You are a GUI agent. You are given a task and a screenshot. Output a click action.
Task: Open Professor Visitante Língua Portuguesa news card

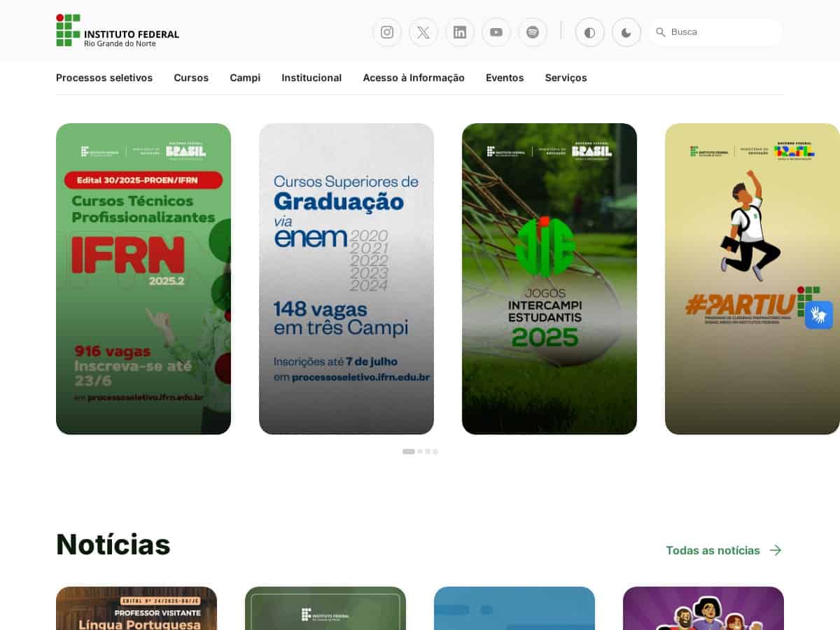coord(136,608)
